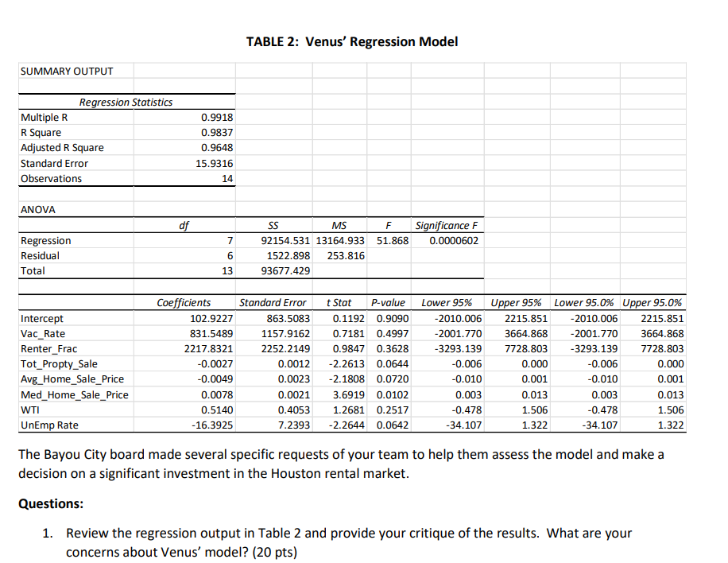Image resolution: width=728 pixels, height=563 pixels.
Task: Select the Multiple R value 0.9918
Action: (x=219, y=117)
